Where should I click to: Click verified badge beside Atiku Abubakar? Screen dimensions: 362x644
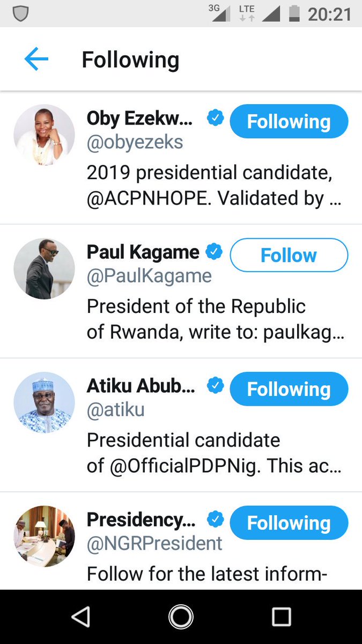pos(215,386)
